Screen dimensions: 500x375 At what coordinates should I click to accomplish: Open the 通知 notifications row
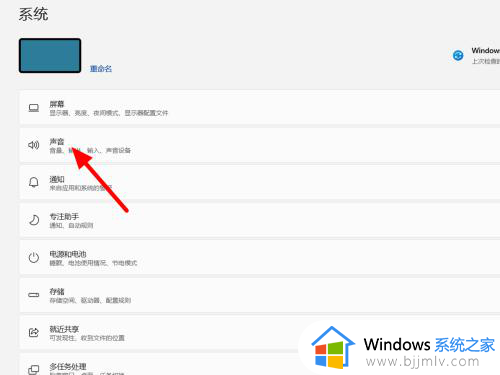[260, 183]
